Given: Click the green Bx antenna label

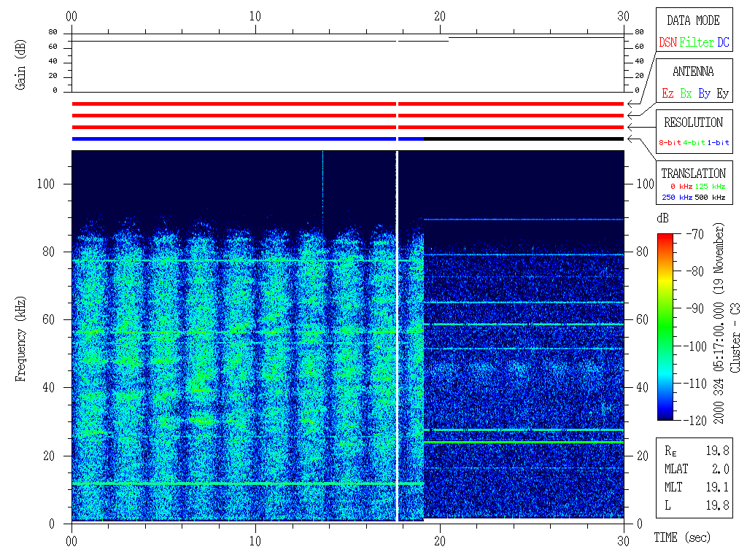Looking at the screenshot, I should (x=686, y=94).
